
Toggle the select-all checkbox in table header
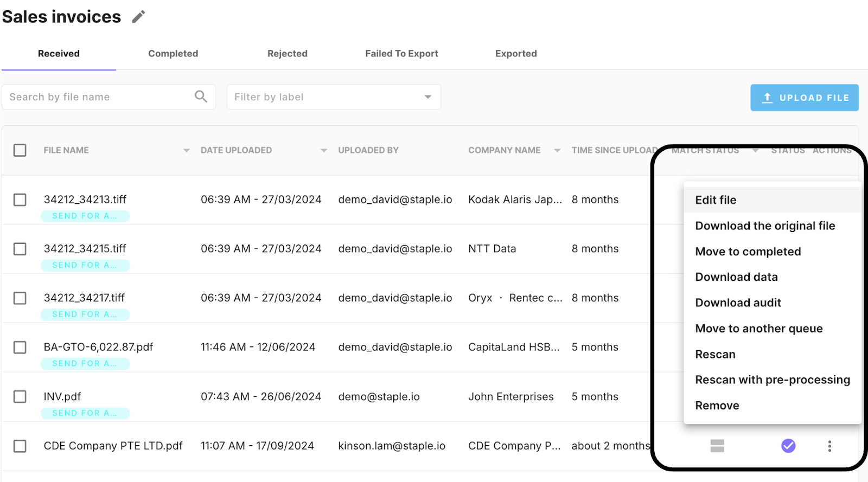point(20,150)
